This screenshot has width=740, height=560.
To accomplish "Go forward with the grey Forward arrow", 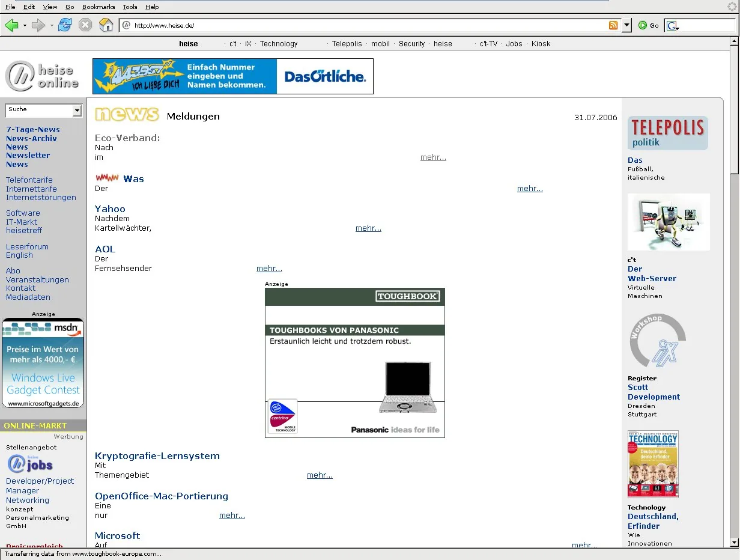I will tap(38, 25).
